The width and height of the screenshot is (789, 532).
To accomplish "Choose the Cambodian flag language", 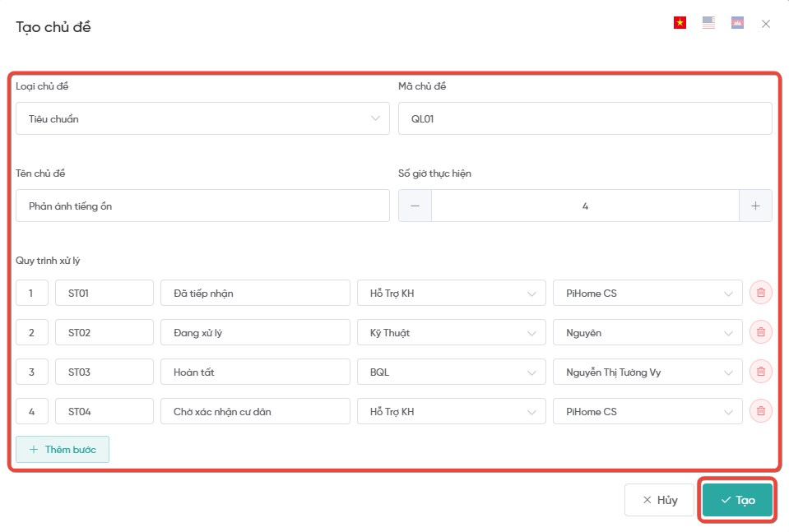I will click(737, 23).
